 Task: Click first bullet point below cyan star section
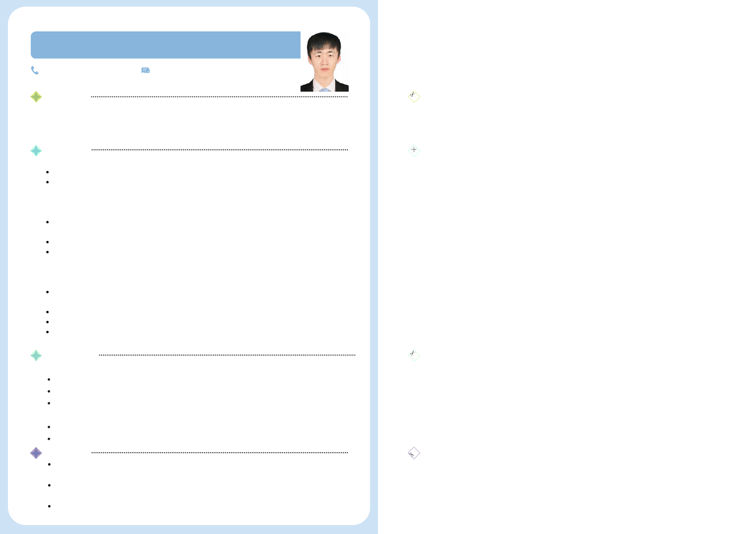47,172
